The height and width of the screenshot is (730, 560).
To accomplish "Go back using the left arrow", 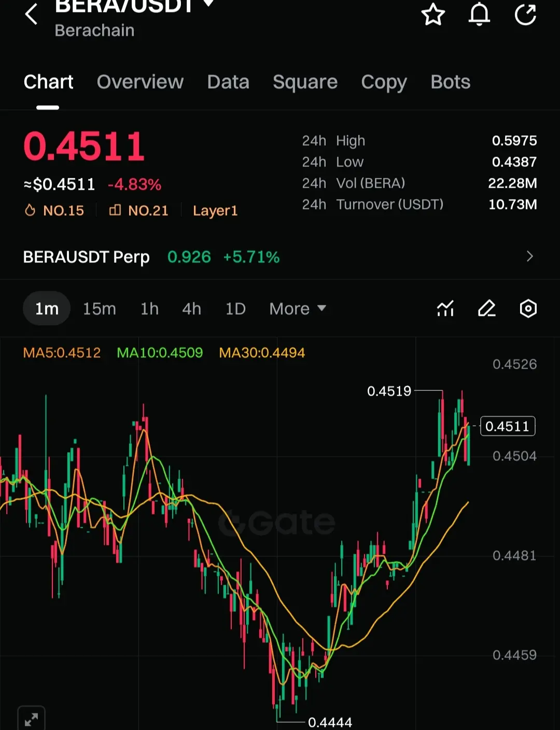I will click(x=32, y=14).
